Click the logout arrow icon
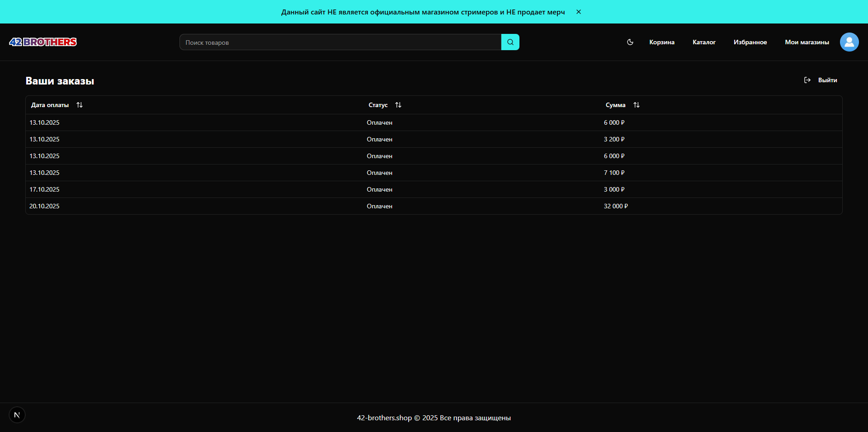Screen dimensions: 868x432 807,80
